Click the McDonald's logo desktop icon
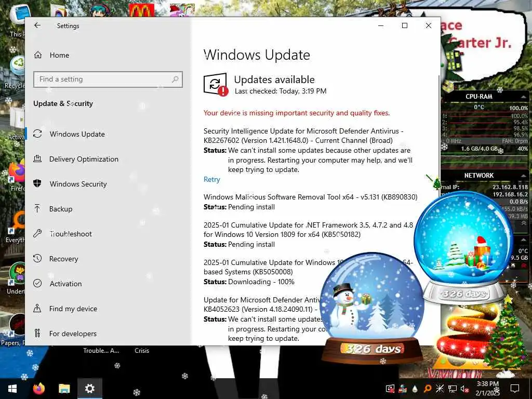 pyautogui.click(x=141, y=10)
